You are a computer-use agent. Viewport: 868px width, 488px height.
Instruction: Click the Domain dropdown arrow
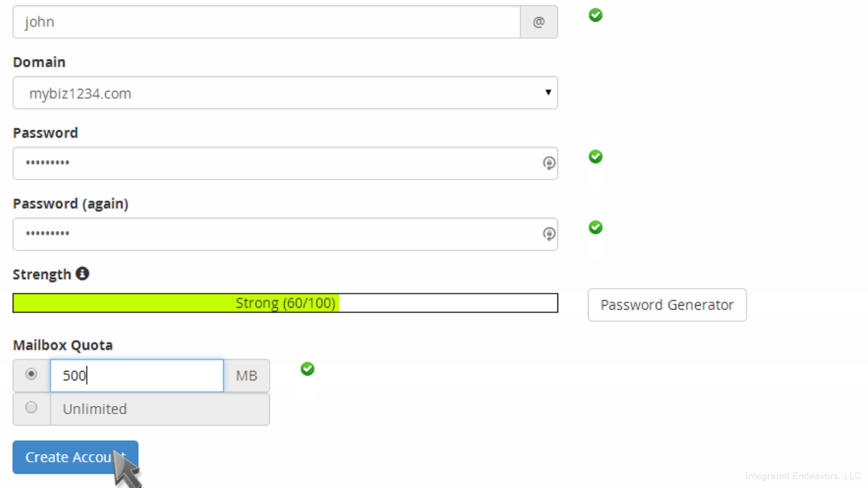548,92
